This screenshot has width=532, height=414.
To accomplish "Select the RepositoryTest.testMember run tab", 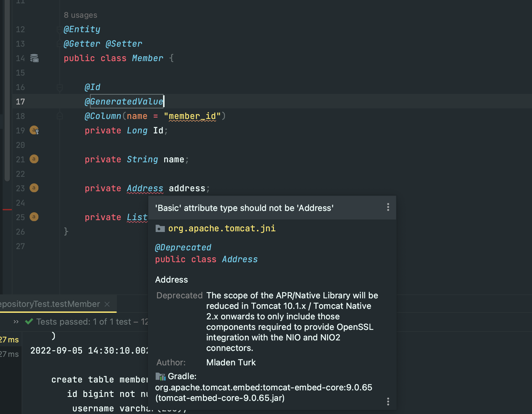I will coord(50,304).
